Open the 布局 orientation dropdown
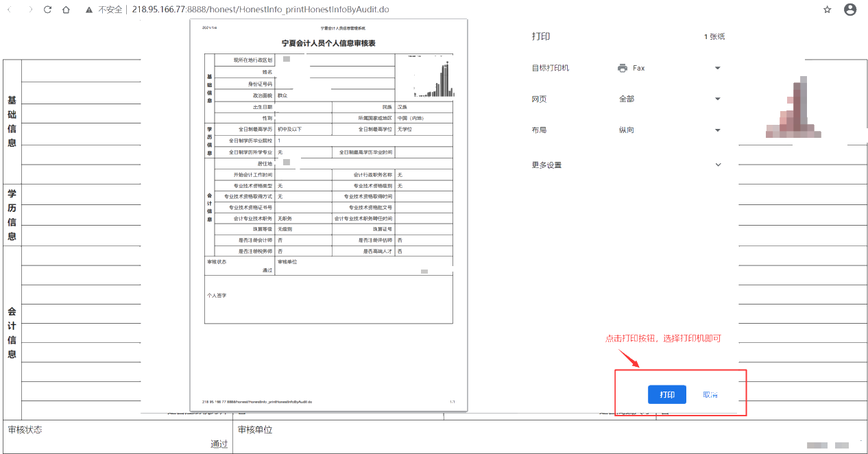 click(717, 130)
